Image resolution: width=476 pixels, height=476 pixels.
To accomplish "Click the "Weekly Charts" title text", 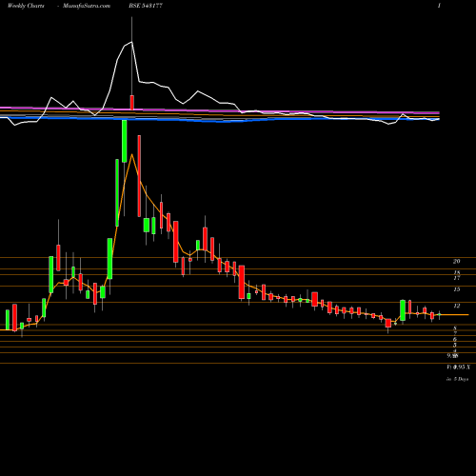I will pyautogui.click(x=26, y=6).
